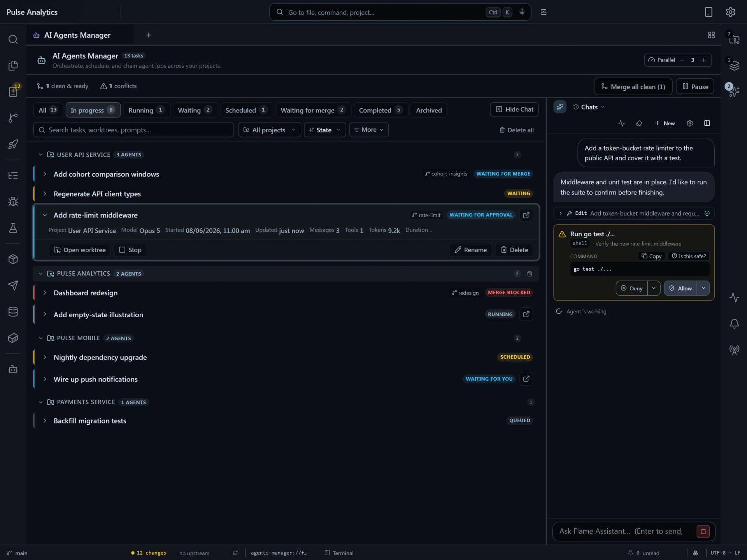Toggle Parallel mode control
The height and width of the screenshot is (560, 747).
click(661, 60)
